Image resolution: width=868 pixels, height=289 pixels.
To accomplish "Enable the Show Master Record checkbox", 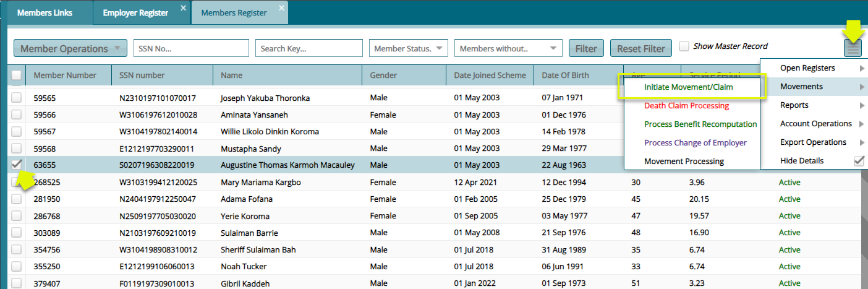I will [684, 46].
